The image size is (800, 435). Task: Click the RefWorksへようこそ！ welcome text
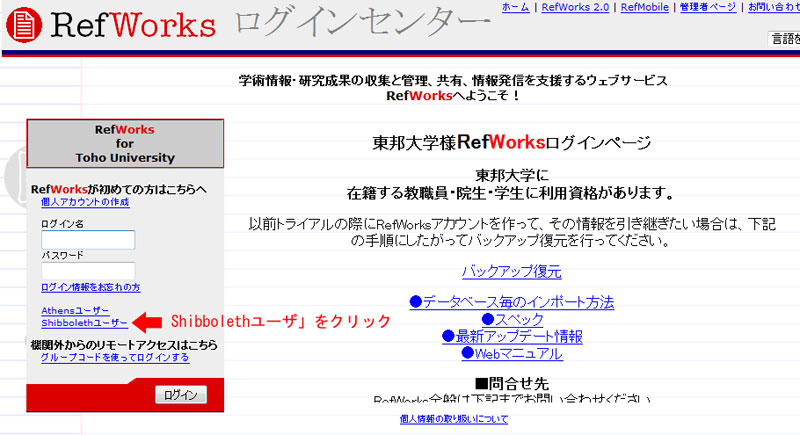click(453, 96)
